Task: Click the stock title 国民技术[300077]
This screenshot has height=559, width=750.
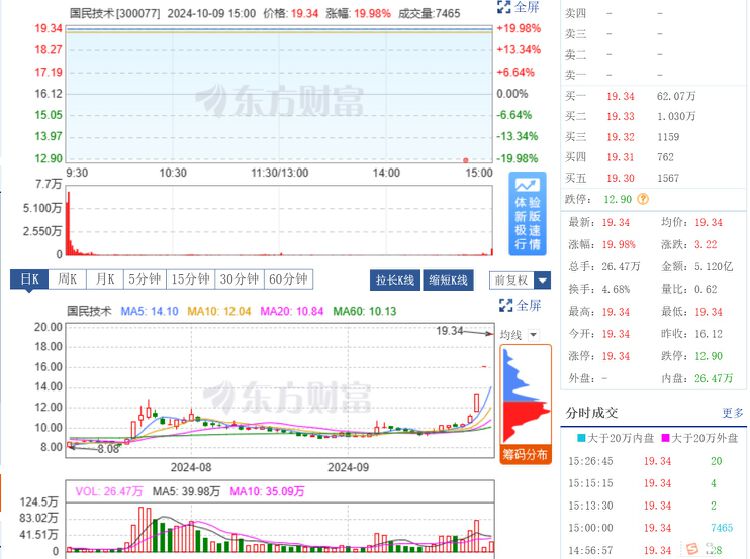Action: coord(115,13)
